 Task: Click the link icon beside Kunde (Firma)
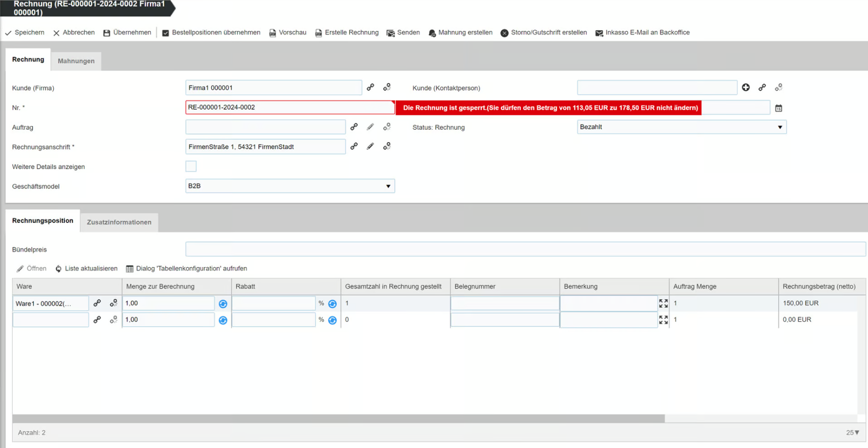tap(371, 87)
